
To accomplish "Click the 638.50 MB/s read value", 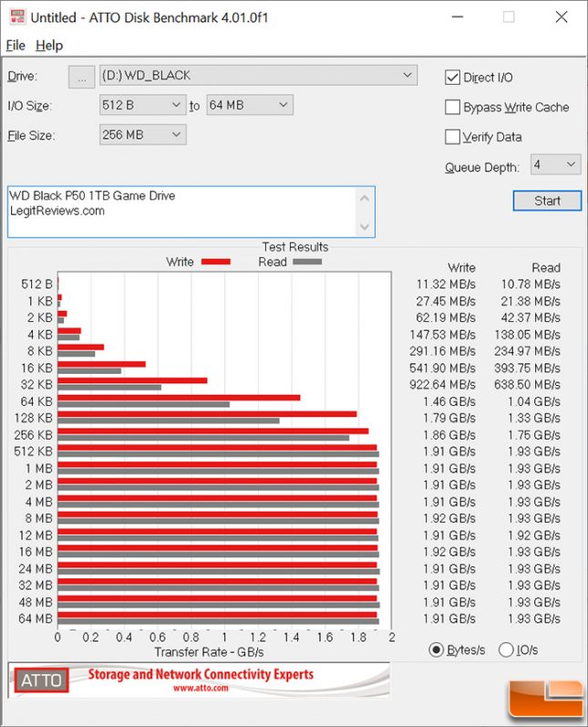I will pos(527,385).
